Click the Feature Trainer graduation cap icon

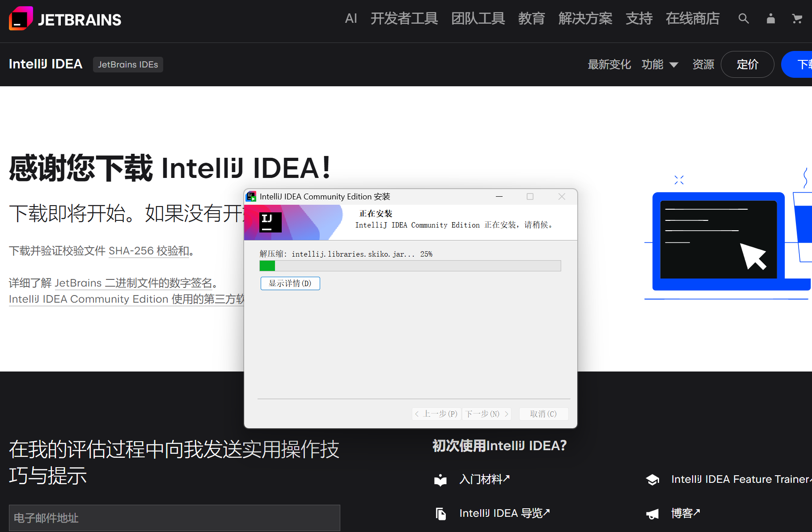652,480
